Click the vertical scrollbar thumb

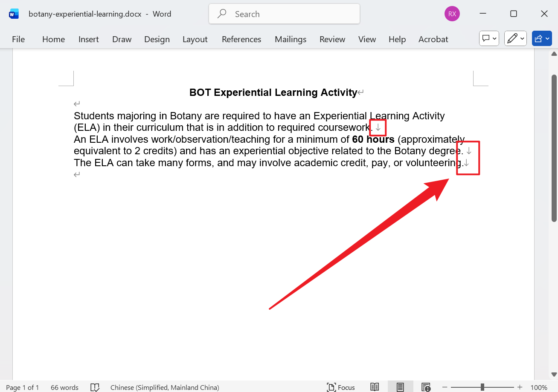click(554, 148)
